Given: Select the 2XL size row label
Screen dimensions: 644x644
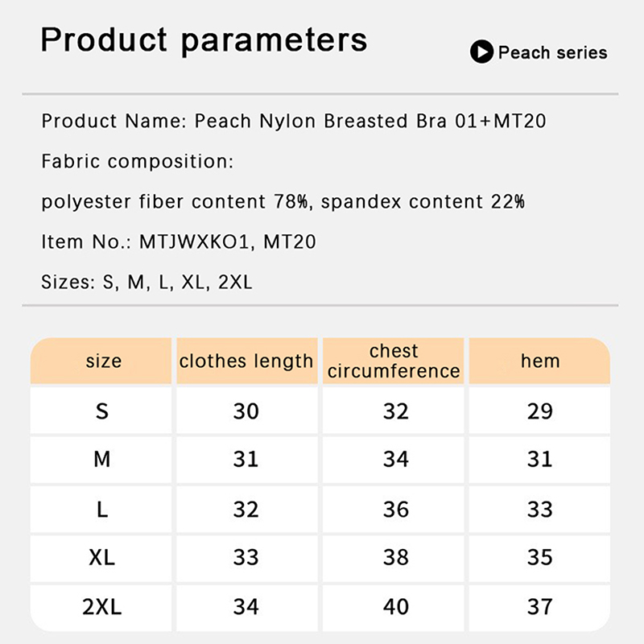Looking at the screenshot, I should [x=101, y=606].
